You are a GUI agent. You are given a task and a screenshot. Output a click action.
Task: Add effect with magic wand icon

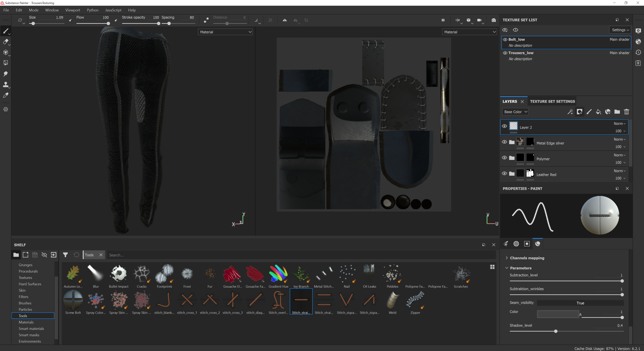point(570,112)
